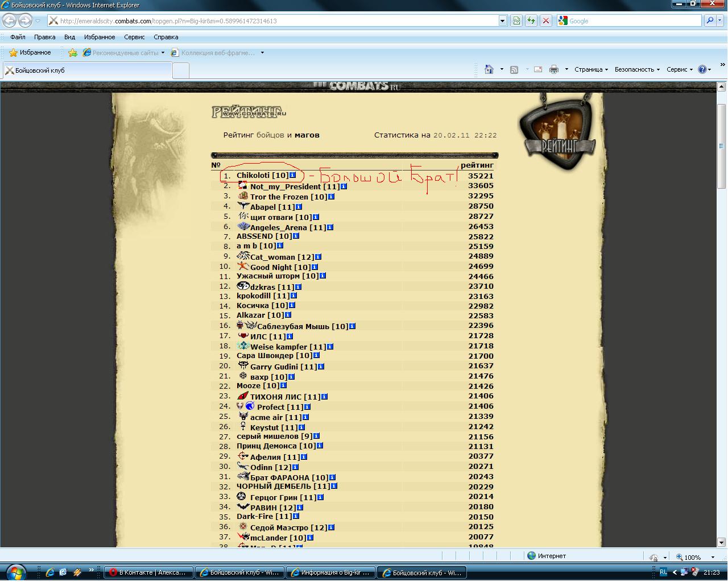The image size is (728, 582).
Task: Open the zoom level 100% dropdown
Action: [713, 558]
